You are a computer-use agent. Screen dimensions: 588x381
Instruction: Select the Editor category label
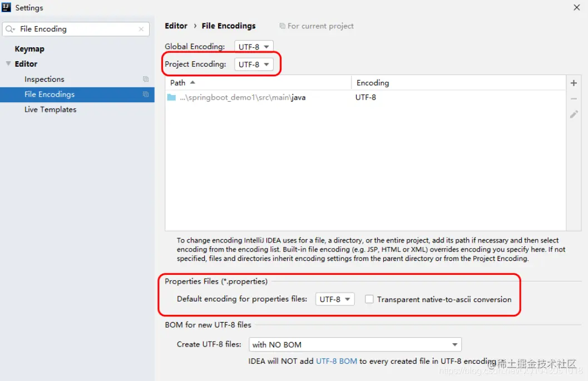click(x=26, y=64)
